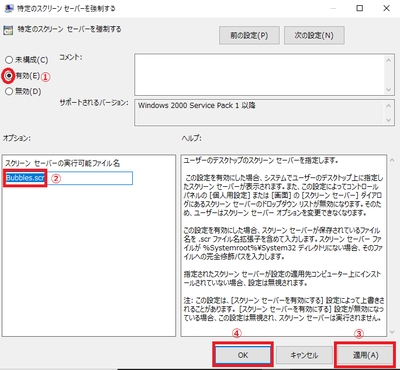Go to 前の設定(P) previous setting
The height and width of the screenshot is (370, 400).
click(249, 35)
